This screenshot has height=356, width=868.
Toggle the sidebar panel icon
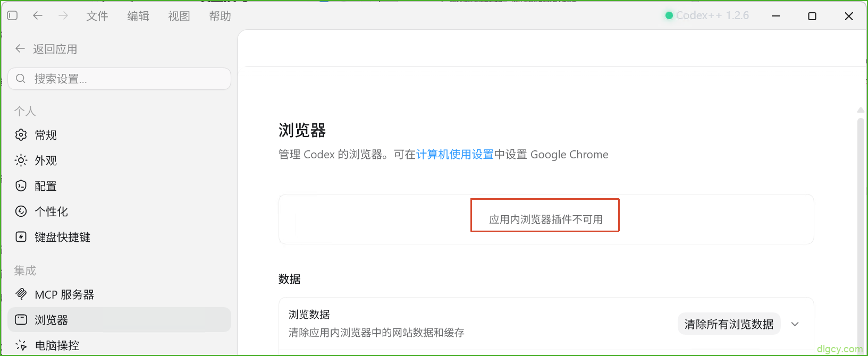pyautogui.click(x=12, y=16)
